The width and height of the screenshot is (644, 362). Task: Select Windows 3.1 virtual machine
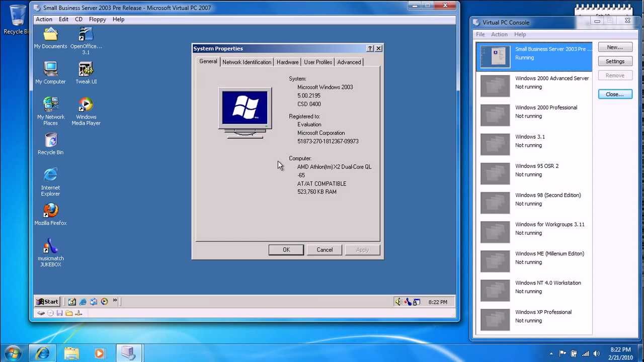click(534, 144)
